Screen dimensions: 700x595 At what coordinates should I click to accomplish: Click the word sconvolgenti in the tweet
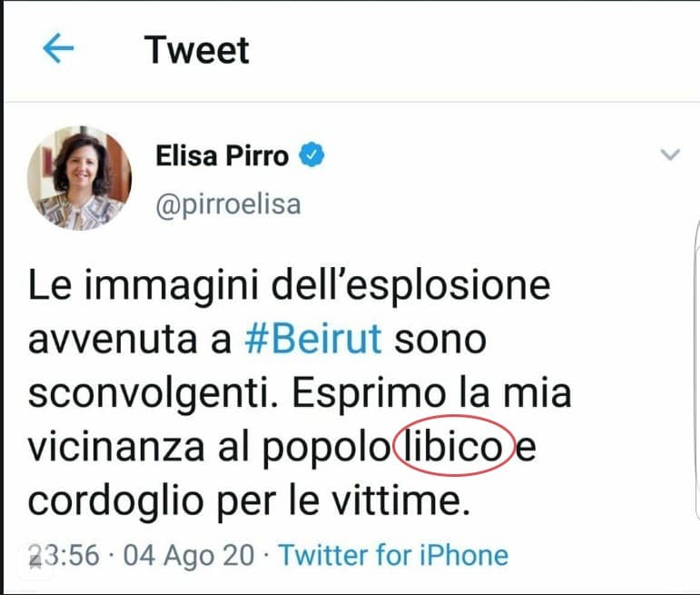click(153, 394)
